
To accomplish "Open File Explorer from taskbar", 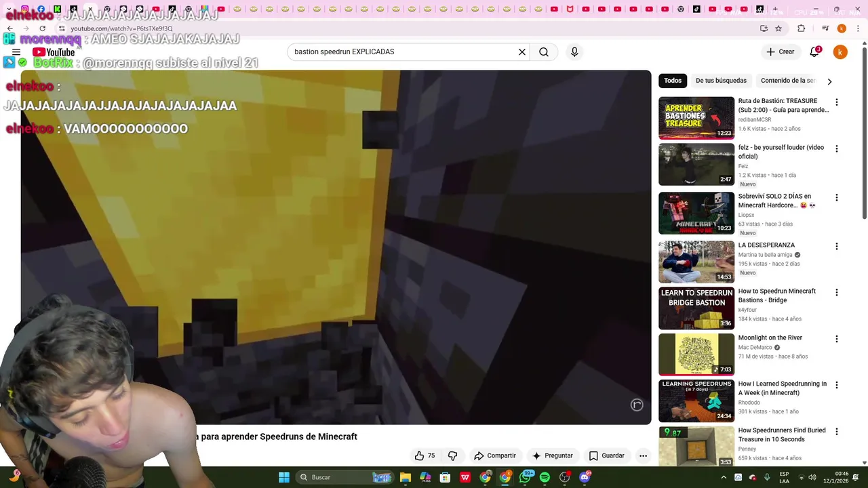I will coord(406,477).
